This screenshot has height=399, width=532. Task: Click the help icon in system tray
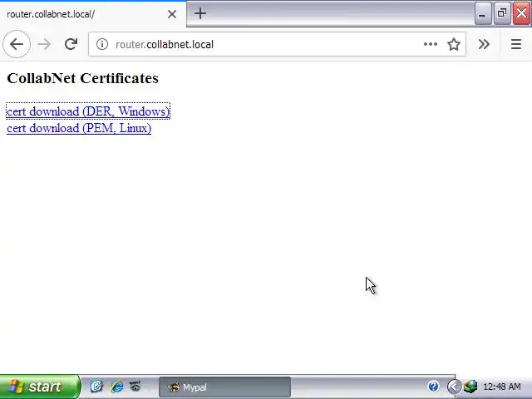click(433, 386)
